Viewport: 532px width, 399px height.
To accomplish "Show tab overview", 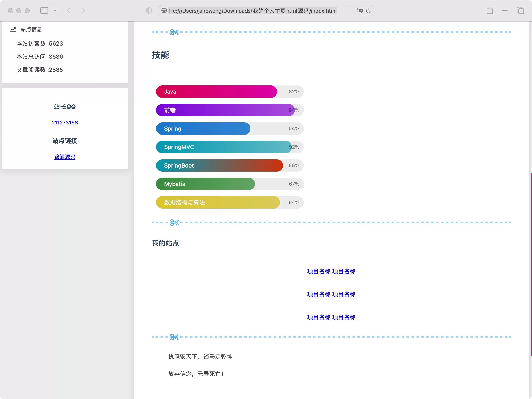I will pyautogui.click(x=520, y=11).
